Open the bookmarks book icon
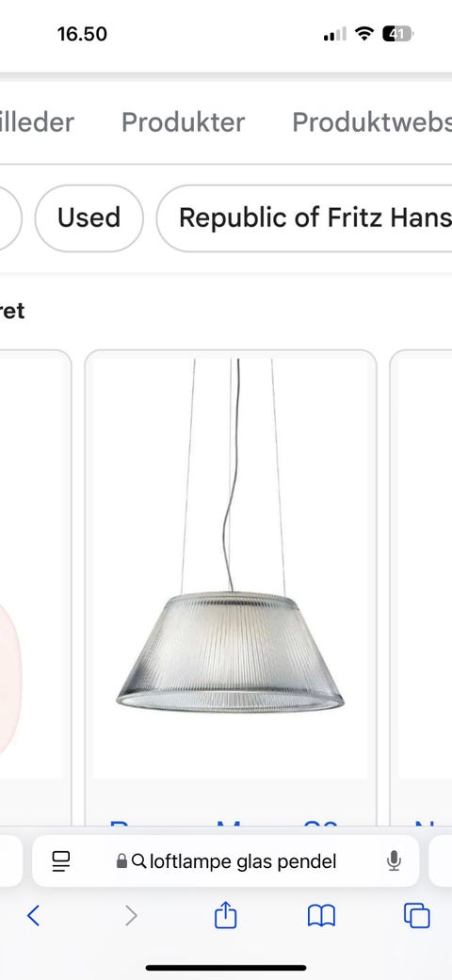The width and height of the screenshot is (452, 980). click(322, 916)
